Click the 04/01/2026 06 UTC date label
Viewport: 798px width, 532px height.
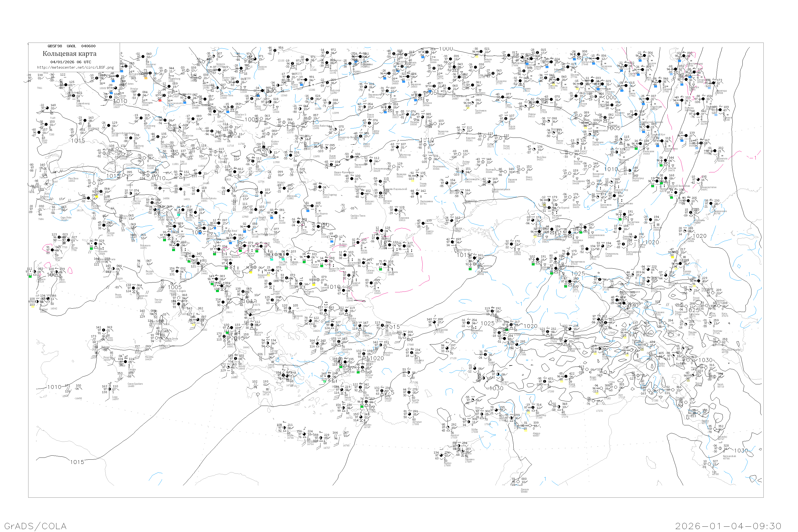(70, 62)
